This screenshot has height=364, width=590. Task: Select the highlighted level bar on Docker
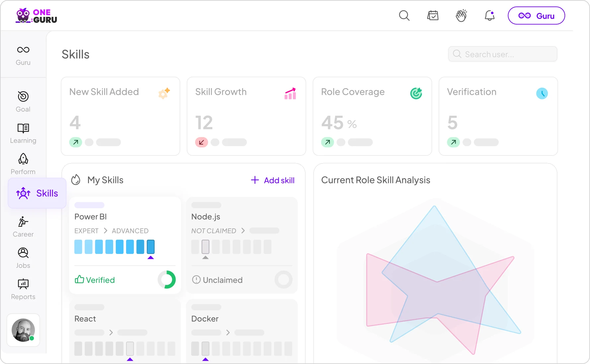point(205,348)
